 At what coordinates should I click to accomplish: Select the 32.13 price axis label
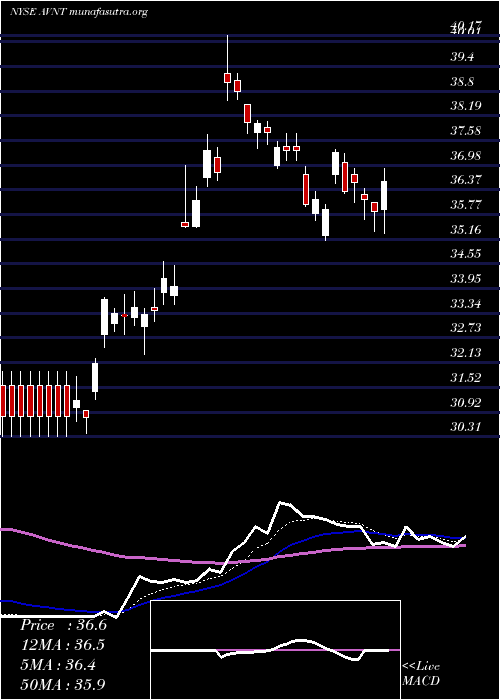[466, 353]
